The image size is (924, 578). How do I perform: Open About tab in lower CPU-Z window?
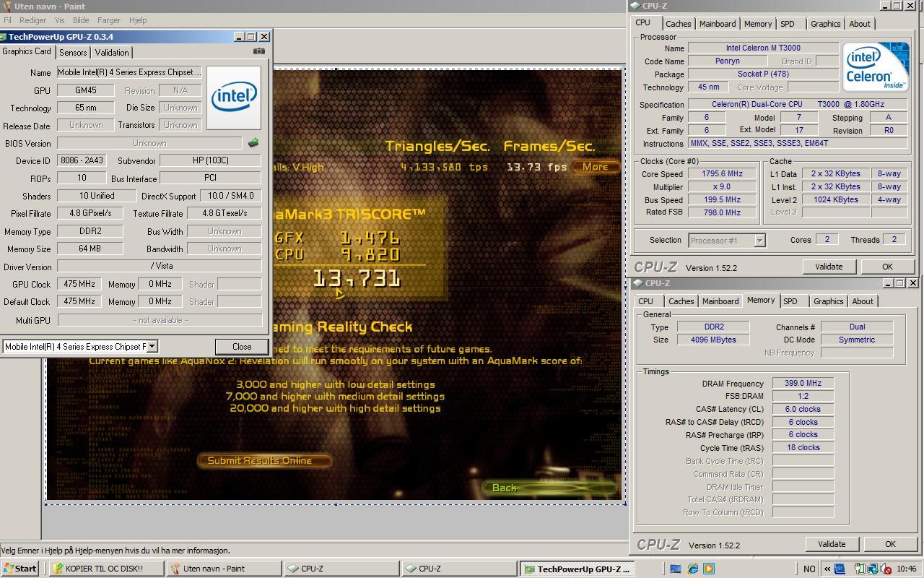(863, 301)
